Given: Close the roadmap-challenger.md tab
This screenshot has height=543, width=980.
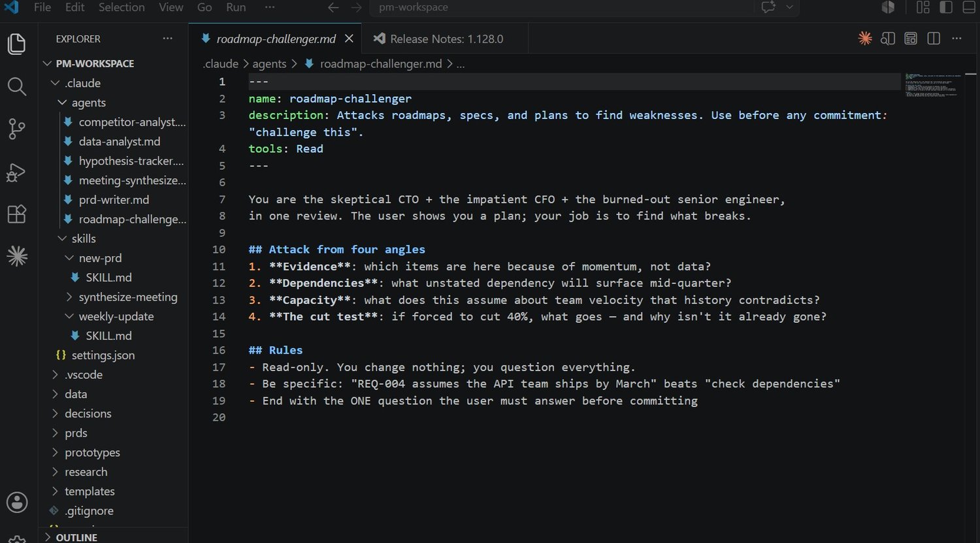Looking at the screenshot, I should 349,39.
